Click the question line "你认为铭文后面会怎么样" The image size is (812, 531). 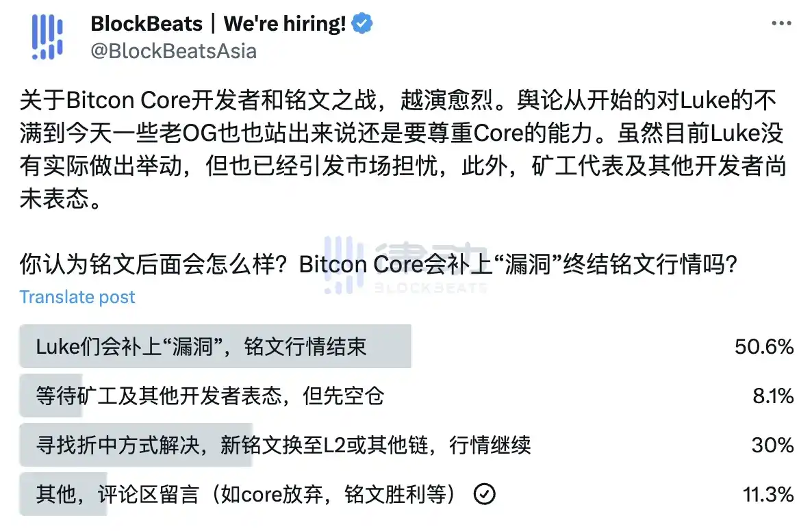coord(378,265)
